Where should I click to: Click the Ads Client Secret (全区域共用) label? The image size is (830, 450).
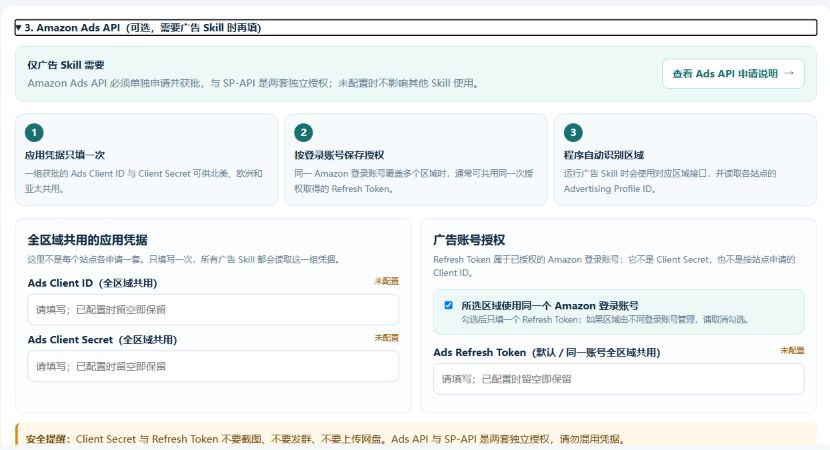coord(102,340)
